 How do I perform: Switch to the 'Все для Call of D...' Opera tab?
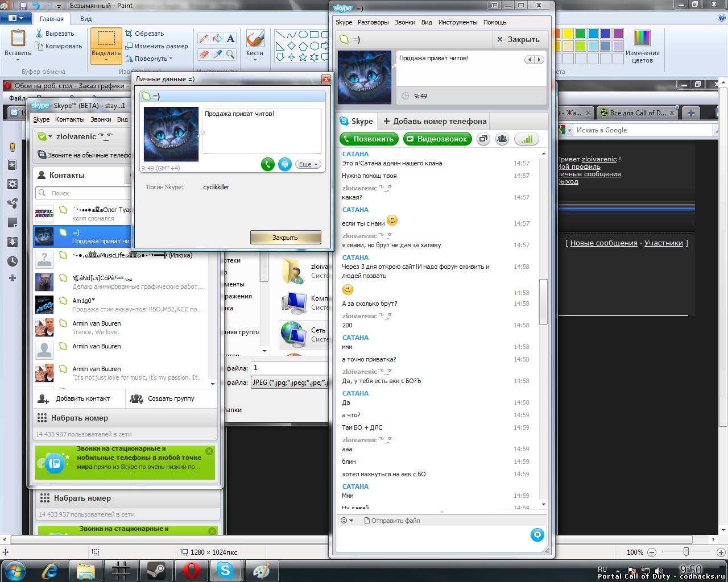[x=637, y=113]
